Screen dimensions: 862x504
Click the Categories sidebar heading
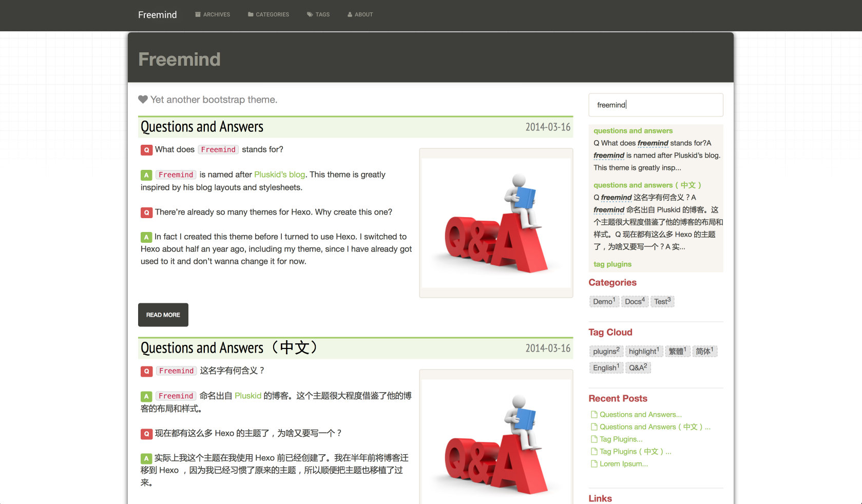[612, 283]
